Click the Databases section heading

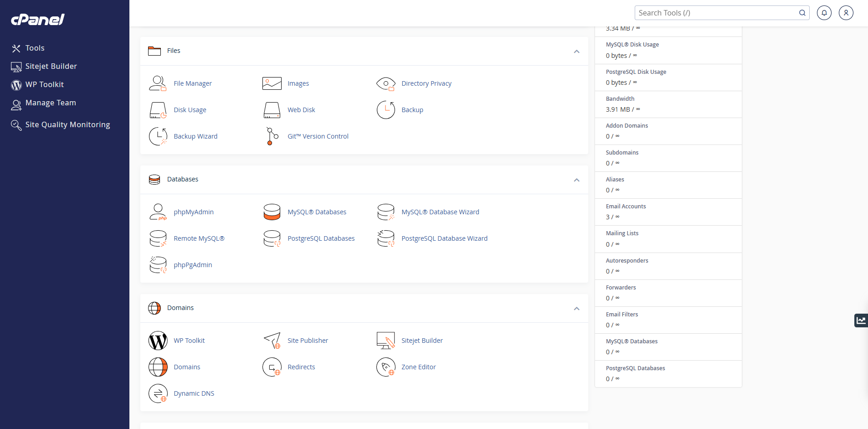point(183,179)
